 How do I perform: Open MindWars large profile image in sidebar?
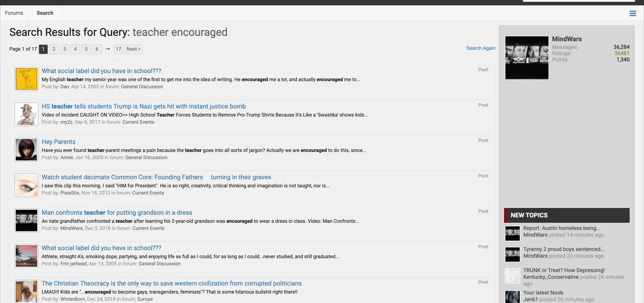pos(527,58)
